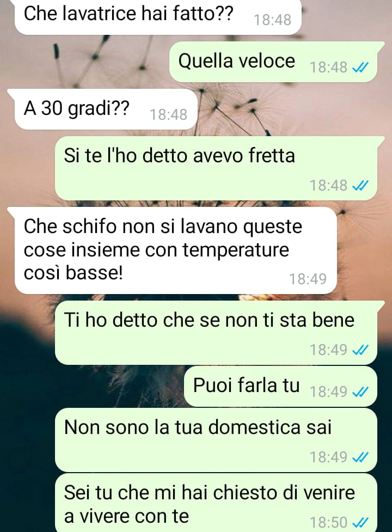Tap the 18:50 timestamp on last message
The image size is (392, 532).
click(x=329, y=522)
